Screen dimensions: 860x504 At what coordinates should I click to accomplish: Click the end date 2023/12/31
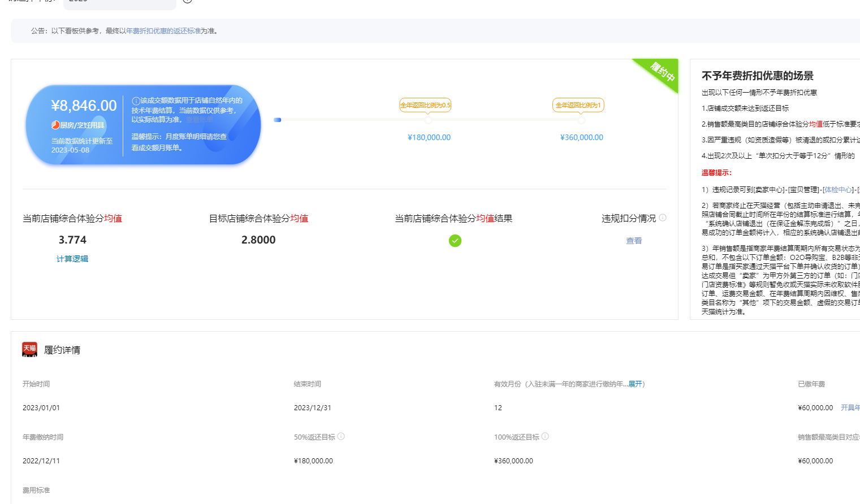pos(313,408)
